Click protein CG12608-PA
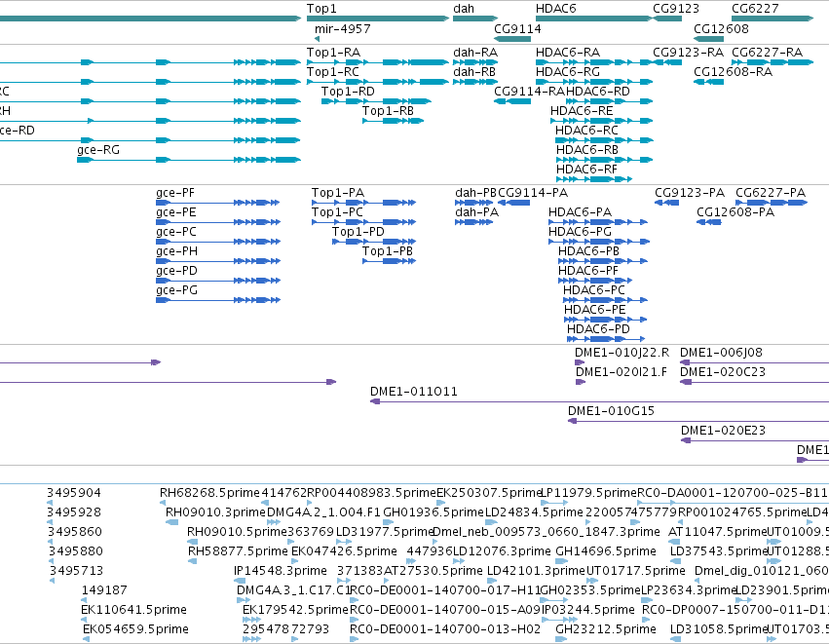Viewport: 829px width, 644px height. pyautogui.click(x=709, y=222)
